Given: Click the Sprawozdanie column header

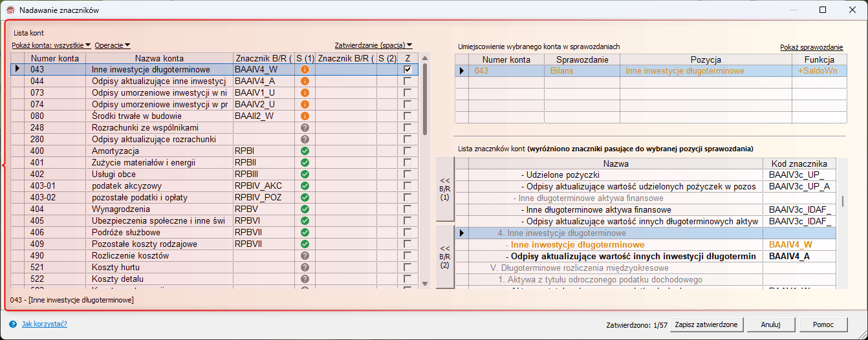Looking at the screenshot, I should (582, 59).
